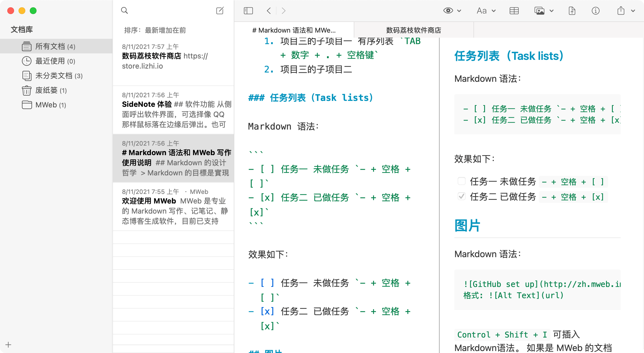Screen dimensions: 644x353
Task: Click the navigate back arrow button
Action: [268, 10]
